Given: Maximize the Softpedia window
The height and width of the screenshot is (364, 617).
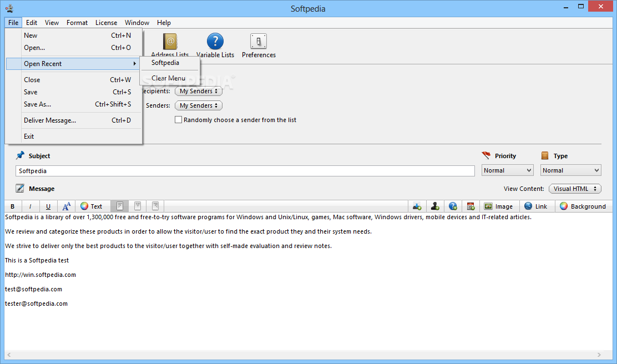Looking at the screenshot, I should point(581,7).
